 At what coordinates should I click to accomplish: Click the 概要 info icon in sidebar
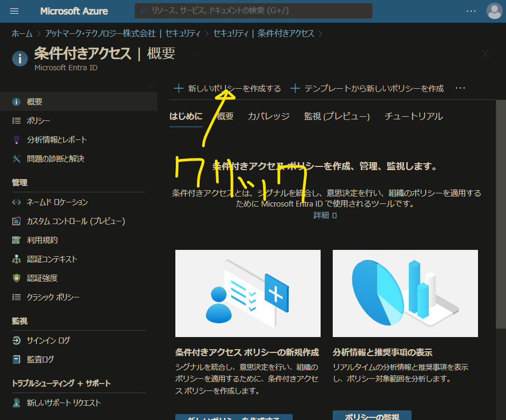[x=16, y=101]
